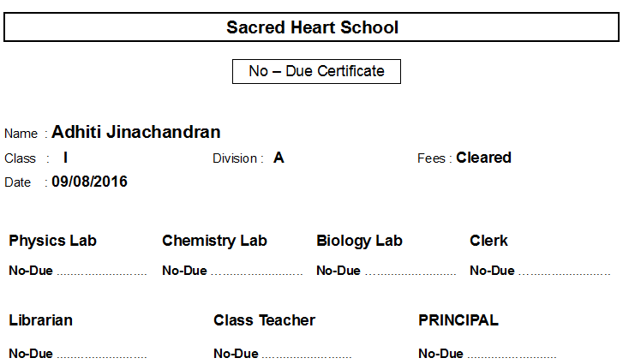
Task: Click the Fees status Cleared
Action: click(483, 158)
